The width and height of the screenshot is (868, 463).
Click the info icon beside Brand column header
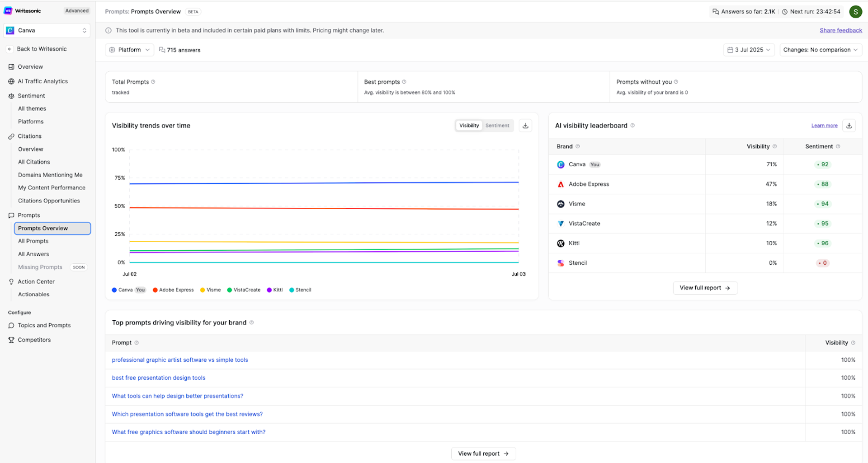[578, 146]
